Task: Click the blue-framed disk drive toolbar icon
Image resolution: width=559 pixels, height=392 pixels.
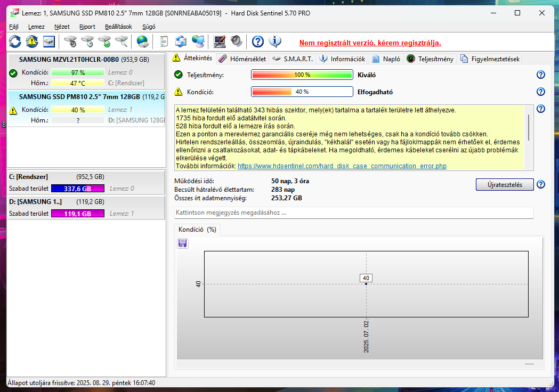Action: (49, 42)
